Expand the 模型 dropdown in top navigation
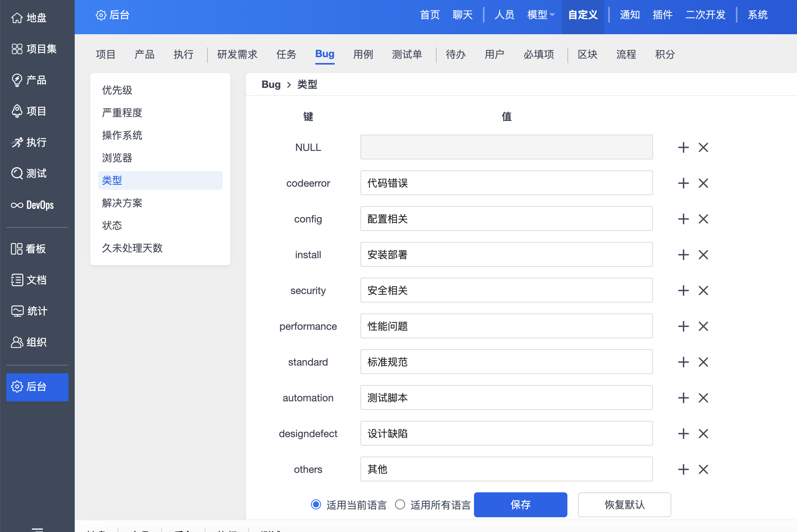Image resolution: width=797 pixels, height=532 pixels. coord(541,15)
